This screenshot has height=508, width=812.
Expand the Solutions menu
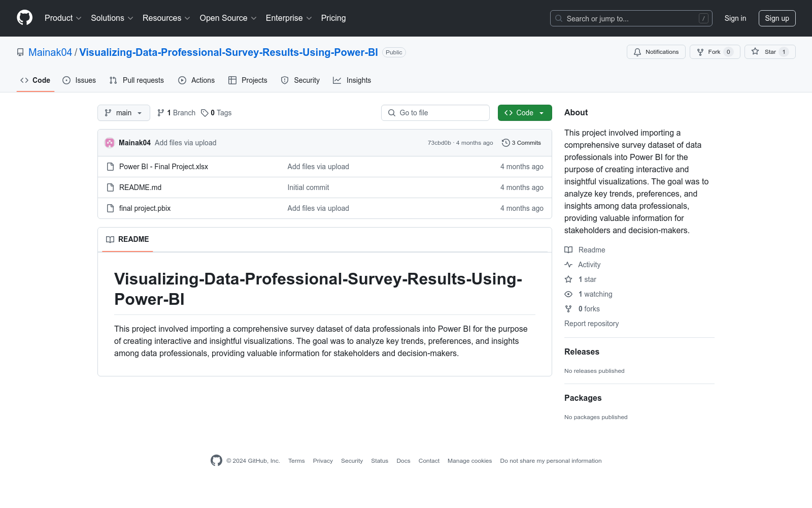click(x=112, y=18)
